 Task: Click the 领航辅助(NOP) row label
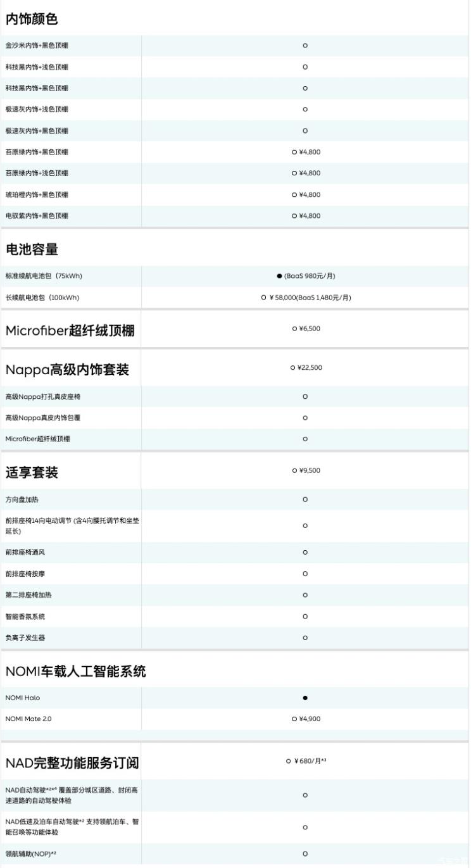(x=31, y=854)
